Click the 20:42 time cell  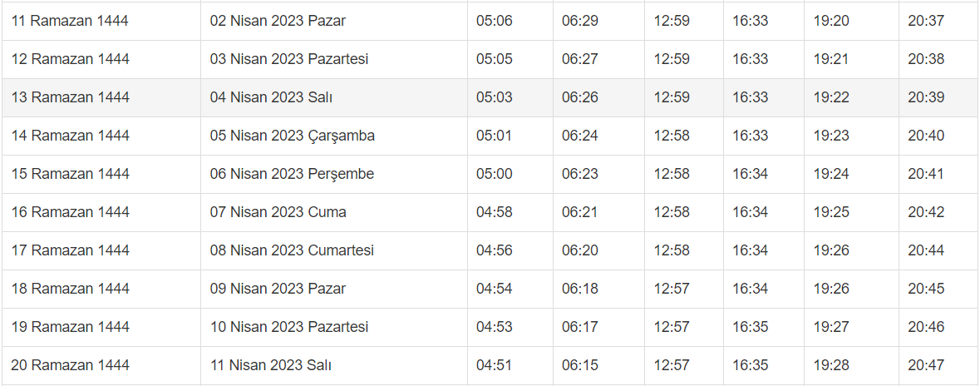coord(926,212)
